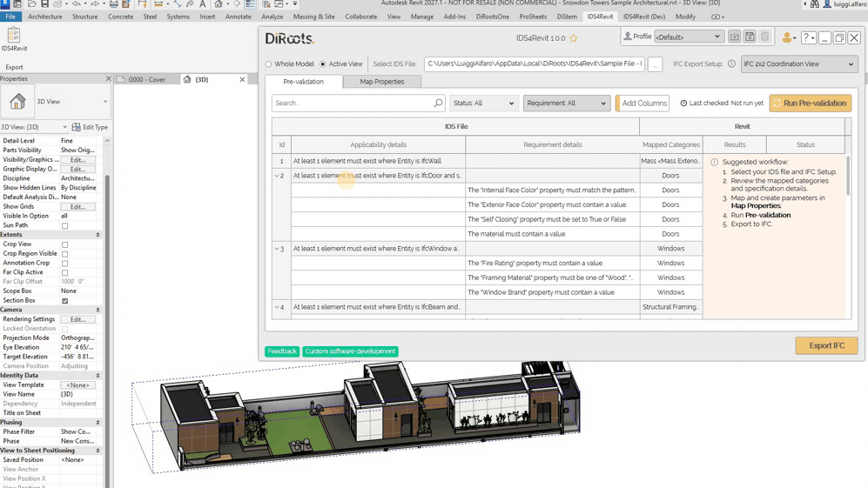The width and height of the screenshot is (868, 488).
Task: Click the Revit application logo button
Action: (x=4, y=3)
